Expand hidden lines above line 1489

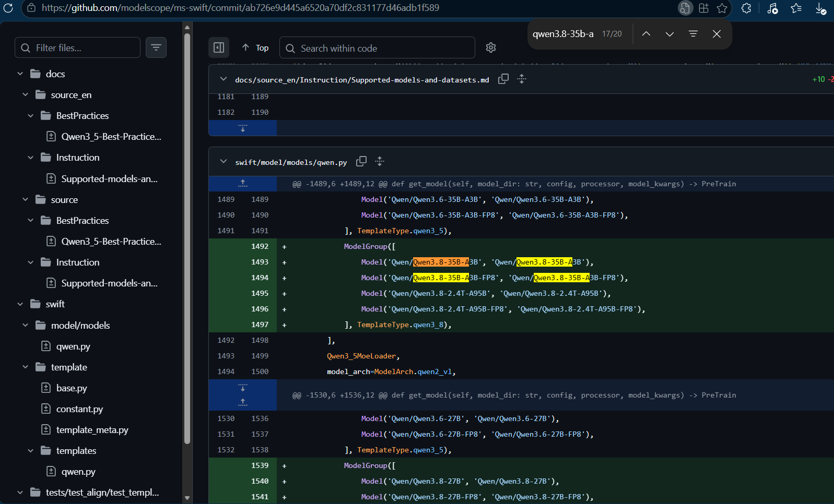(x=243, y=184)
